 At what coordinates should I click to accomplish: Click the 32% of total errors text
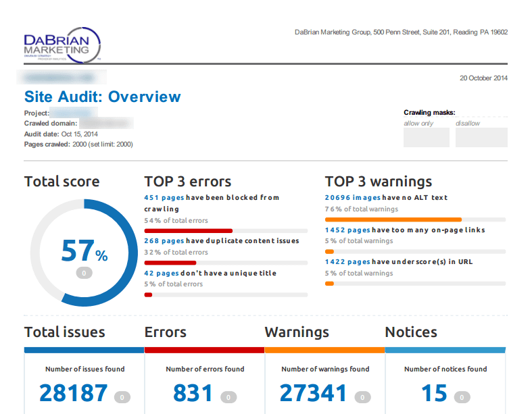click(176, 253)
